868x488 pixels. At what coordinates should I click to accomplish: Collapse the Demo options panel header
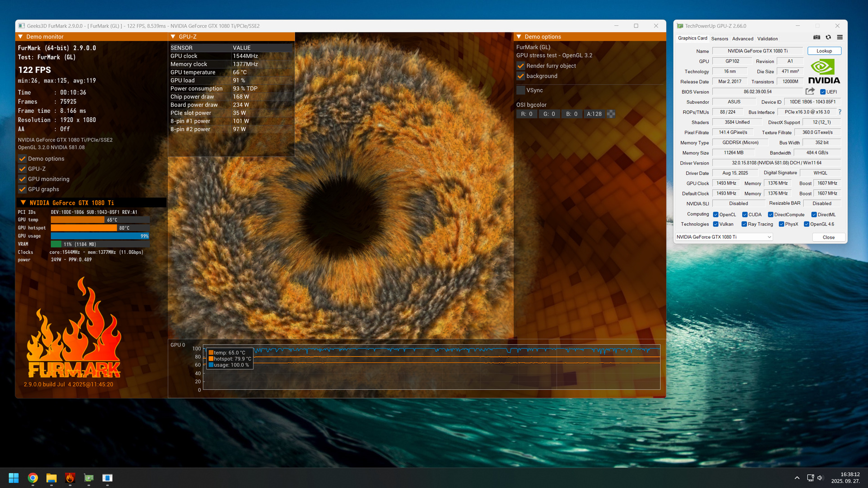coord(519,37)
